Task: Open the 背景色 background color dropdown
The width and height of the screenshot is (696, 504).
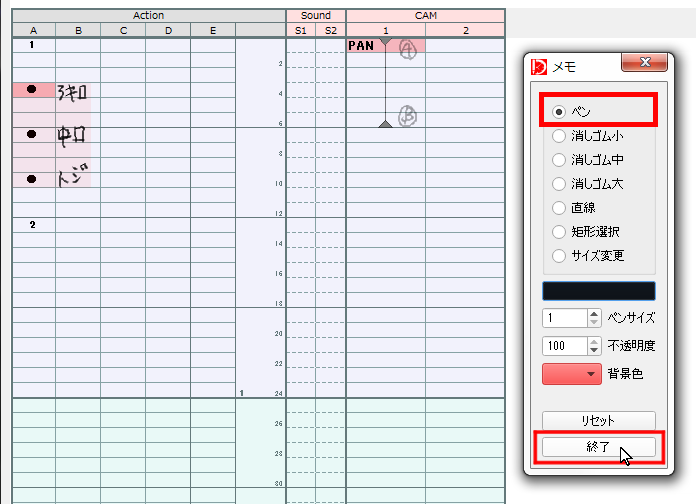Action: (572, 374)
